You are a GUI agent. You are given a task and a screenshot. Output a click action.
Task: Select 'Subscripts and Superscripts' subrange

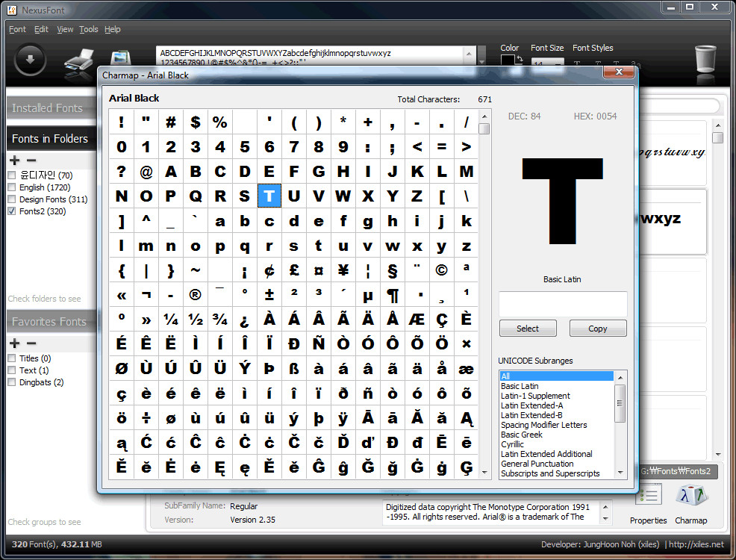tap(556, 473)
